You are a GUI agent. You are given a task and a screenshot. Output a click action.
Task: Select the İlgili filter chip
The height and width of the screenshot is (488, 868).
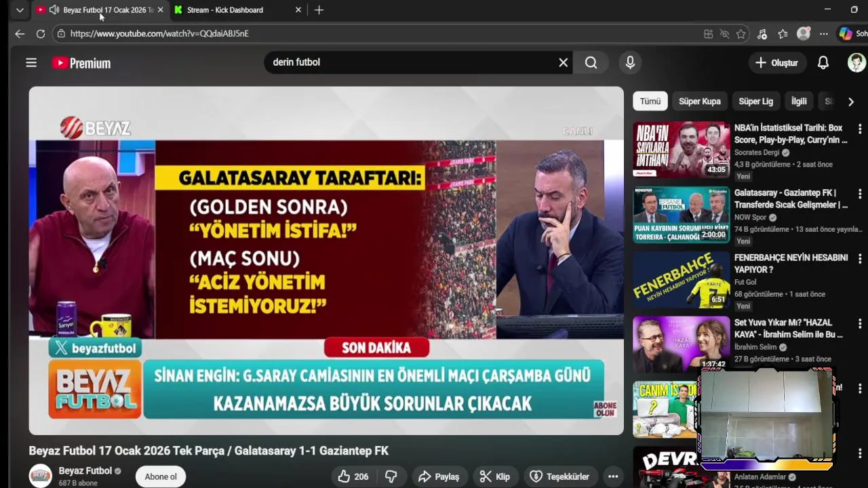[799, 101]
